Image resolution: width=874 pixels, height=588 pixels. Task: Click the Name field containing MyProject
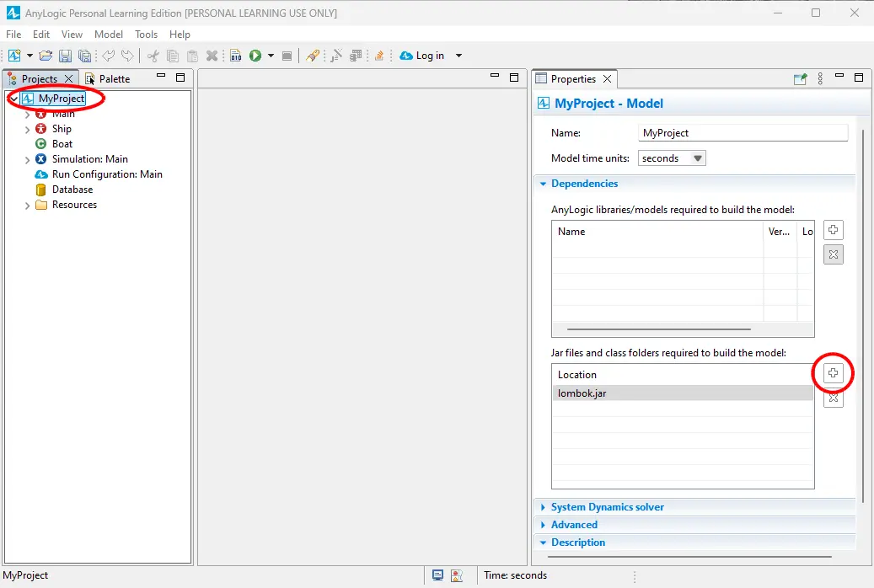coord(743,132)
